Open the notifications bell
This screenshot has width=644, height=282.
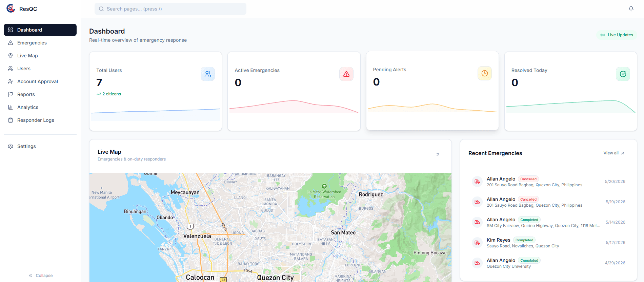tap(631, 9)
